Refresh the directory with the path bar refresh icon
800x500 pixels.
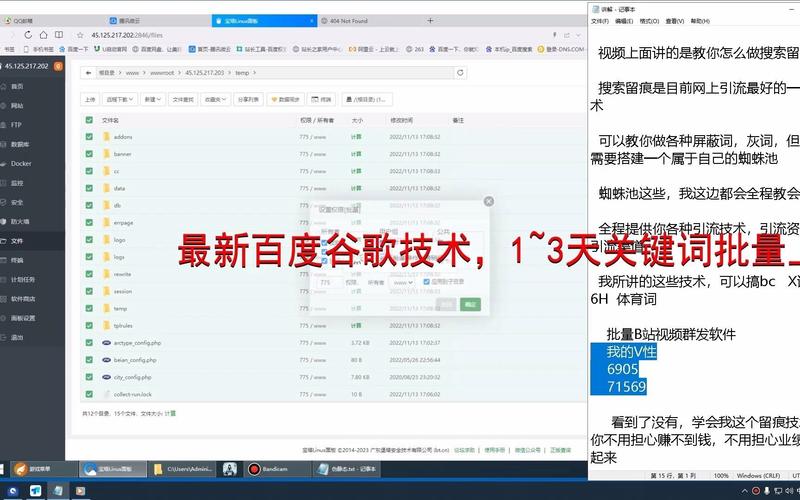point(460,73)
